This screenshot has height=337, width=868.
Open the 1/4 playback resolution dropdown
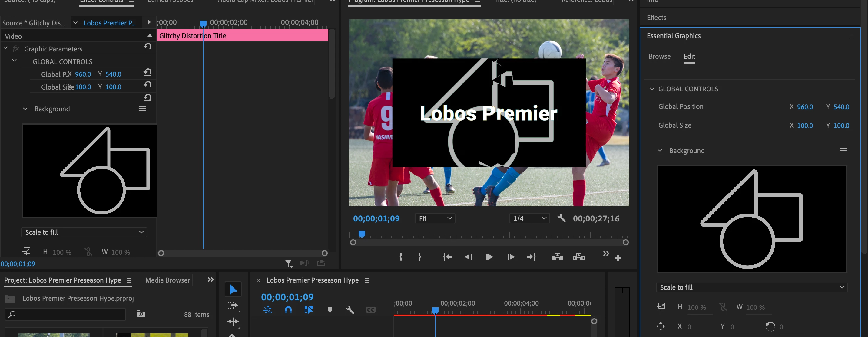[529, 218]
